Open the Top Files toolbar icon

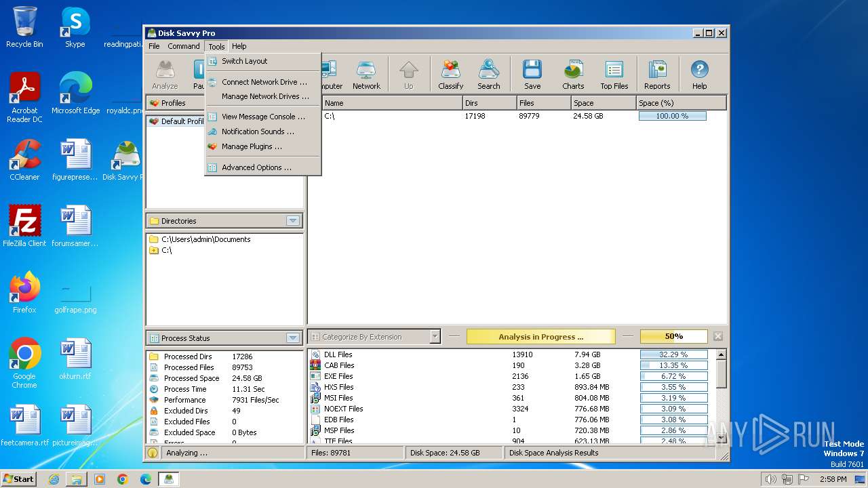614,75
